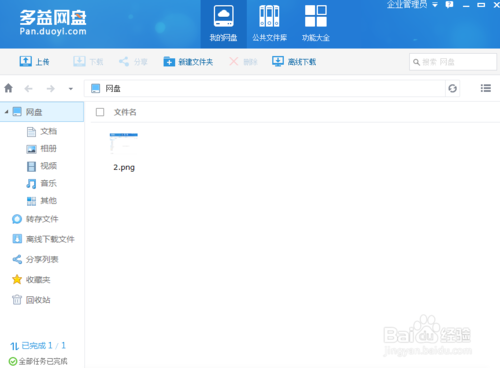Select 网盘 in the sidebar tree
Screen dimensions: 500x368
click(42, 112)
